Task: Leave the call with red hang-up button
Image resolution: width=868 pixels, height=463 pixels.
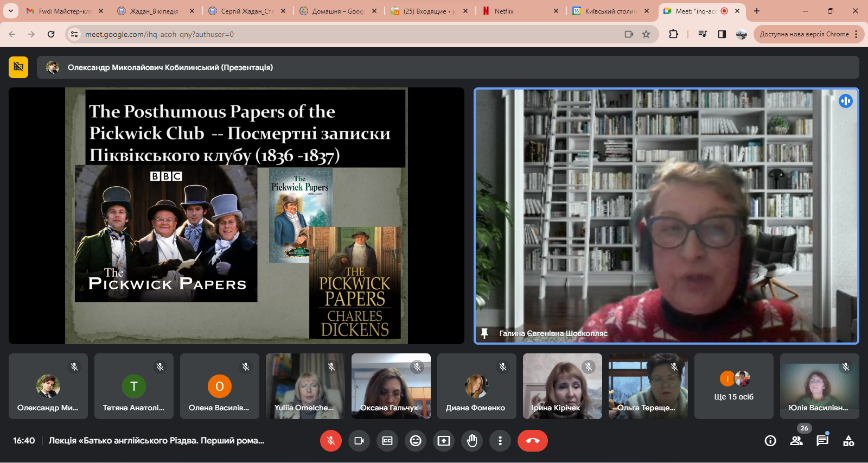Action: pos(533,441)
